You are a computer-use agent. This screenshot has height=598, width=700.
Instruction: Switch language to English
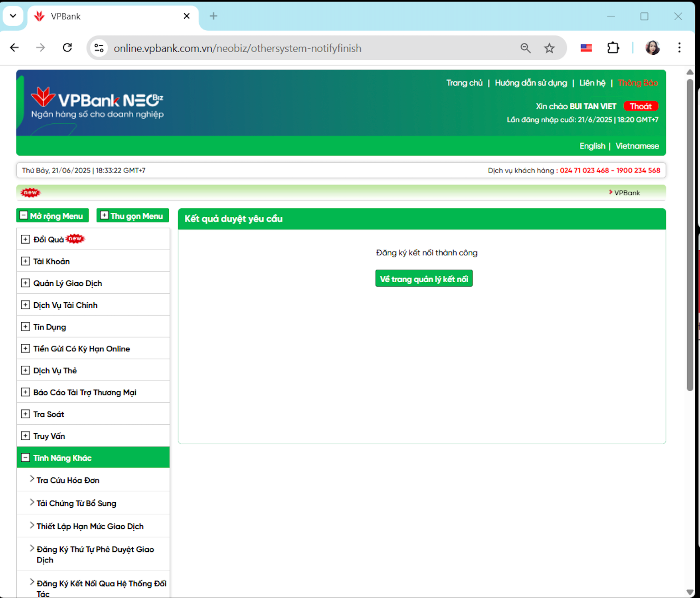tap(592, 146)
